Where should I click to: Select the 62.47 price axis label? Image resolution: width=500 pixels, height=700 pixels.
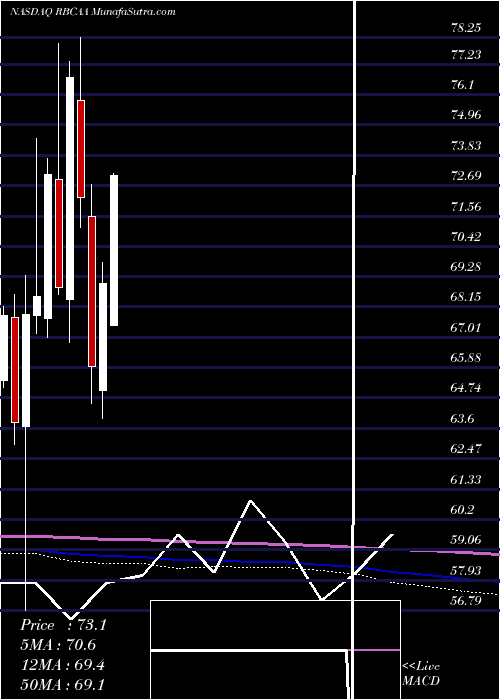pyautogui.click(x=466, y=448)
